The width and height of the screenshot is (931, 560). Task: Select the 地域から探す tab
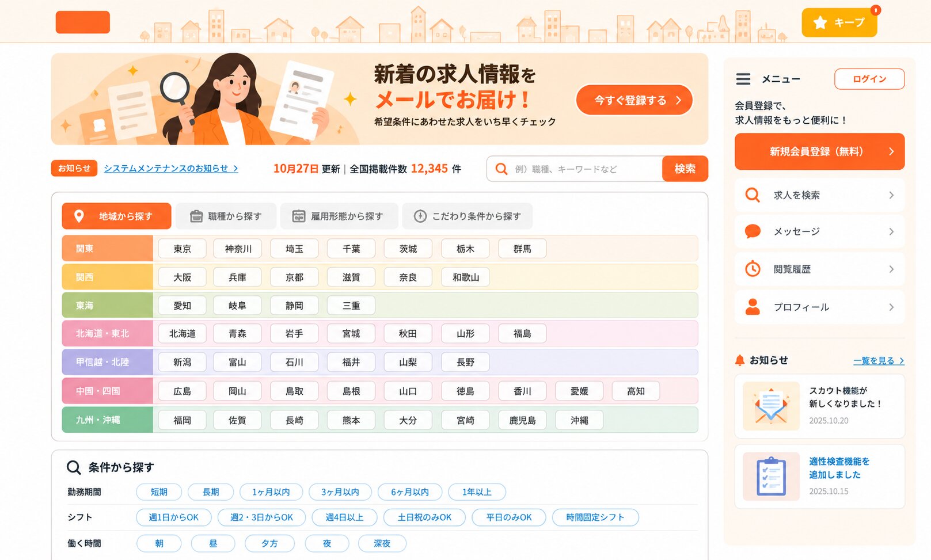click(x=116, y=216)
